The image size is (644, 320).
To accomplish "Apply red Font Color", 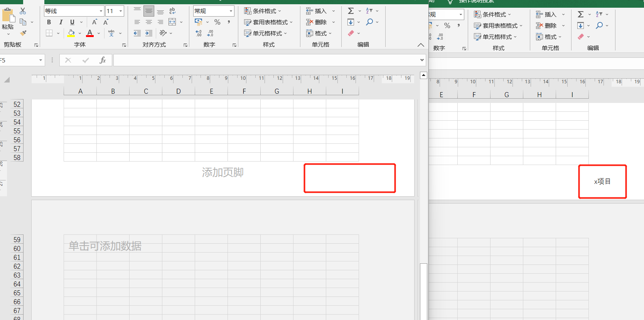I will (x=90, y=33).
